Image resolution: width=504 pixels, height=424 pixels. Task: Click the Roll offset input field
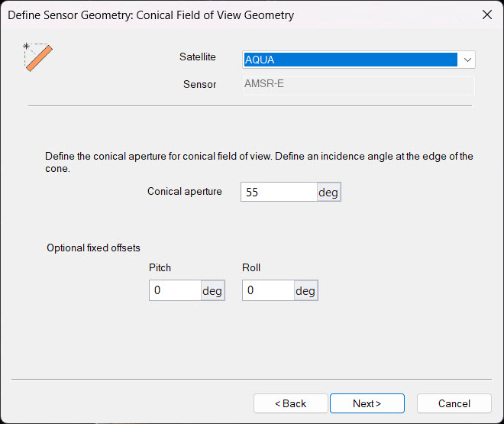coord(268,290)
